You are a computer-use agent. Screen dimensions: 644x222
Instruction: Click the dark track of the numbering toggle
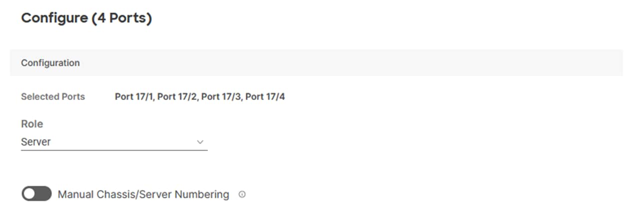click(43, 194)
